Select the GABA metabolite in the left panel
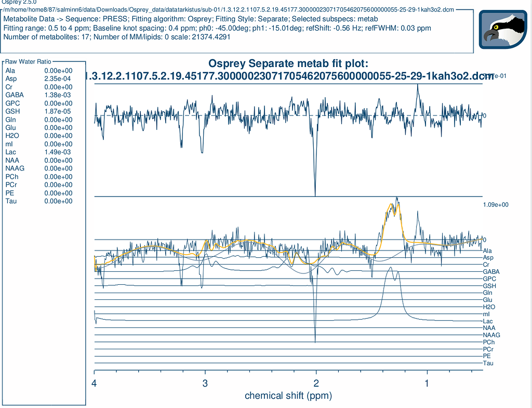This screenshot has width=532, height=408. click(x=14, y=95)
